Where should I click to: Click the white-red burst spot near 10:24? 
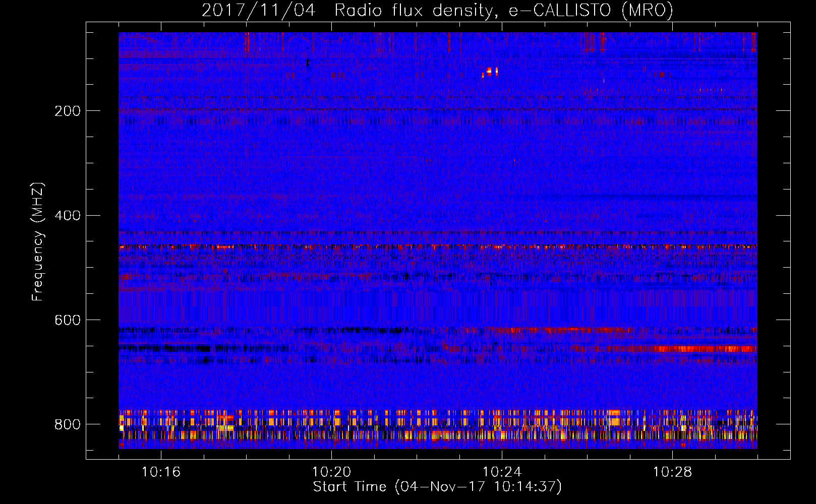490,72
